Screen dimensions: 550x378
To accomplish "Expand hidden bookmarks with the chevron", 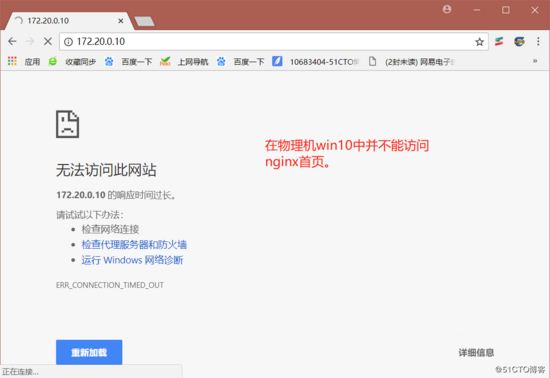I will [x=535, y=61].
